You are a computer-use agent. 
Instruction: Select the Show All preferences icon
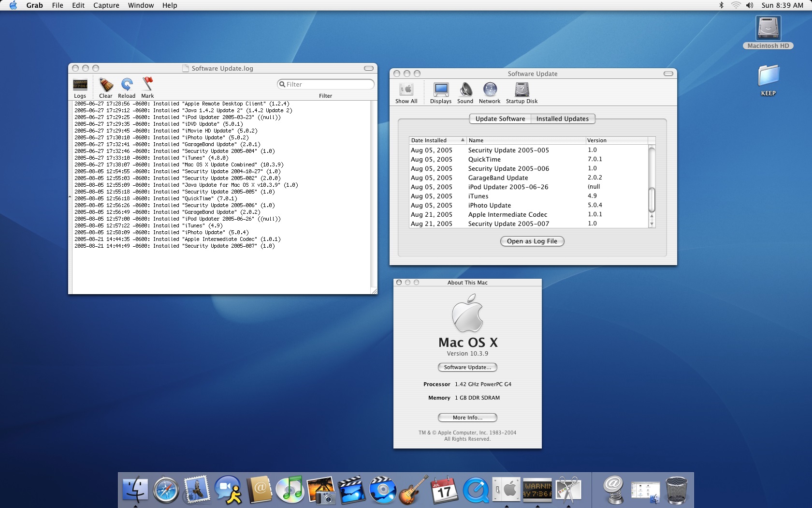click(406, 93)
